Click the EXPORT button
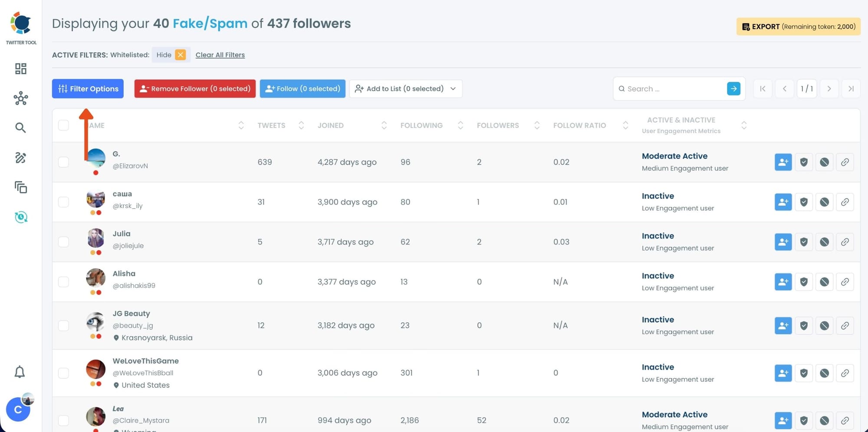 pos(798,26)
